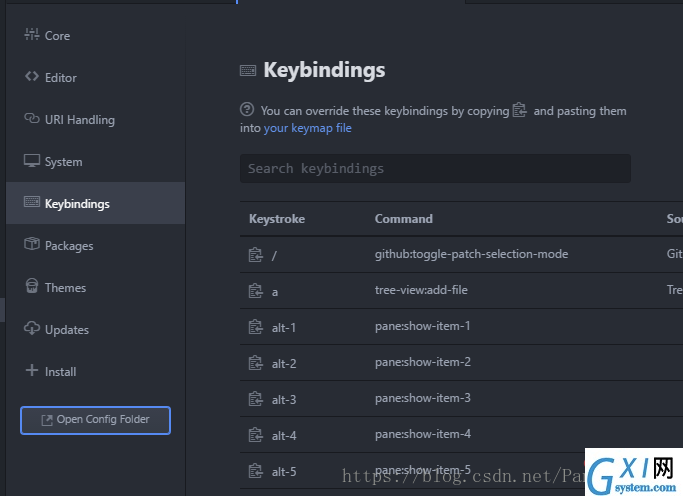Open the System settings section

tap(95, 162)
